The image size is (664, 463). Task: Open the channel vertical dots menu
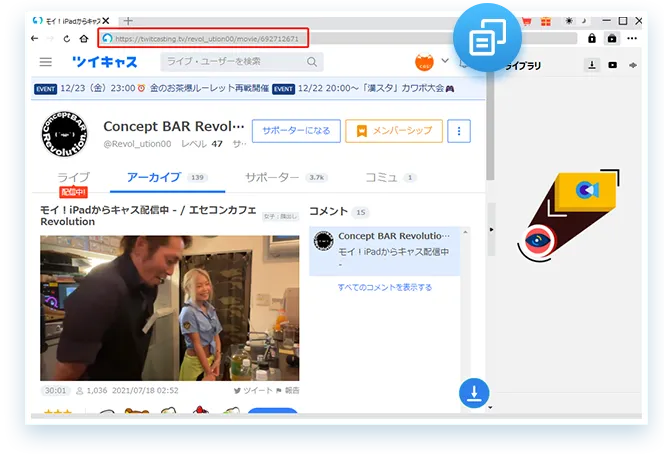click(x=459, y=131)
